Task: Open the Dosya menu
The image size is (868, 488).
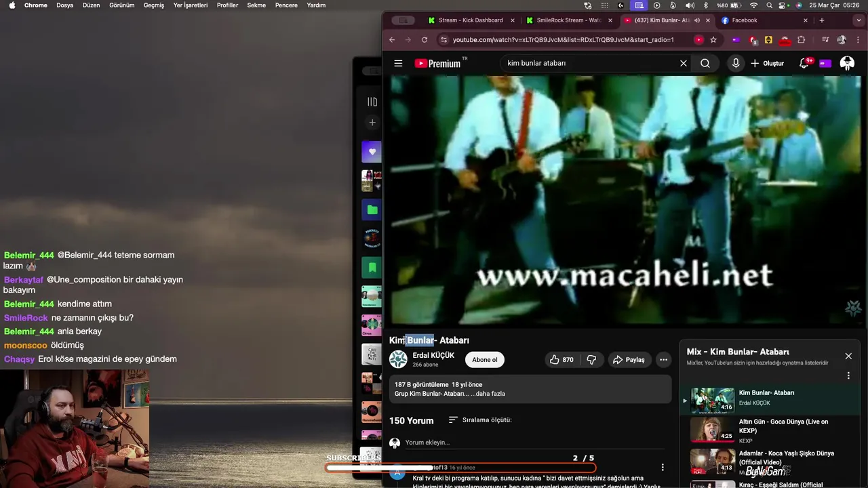Action: [64, 5]
